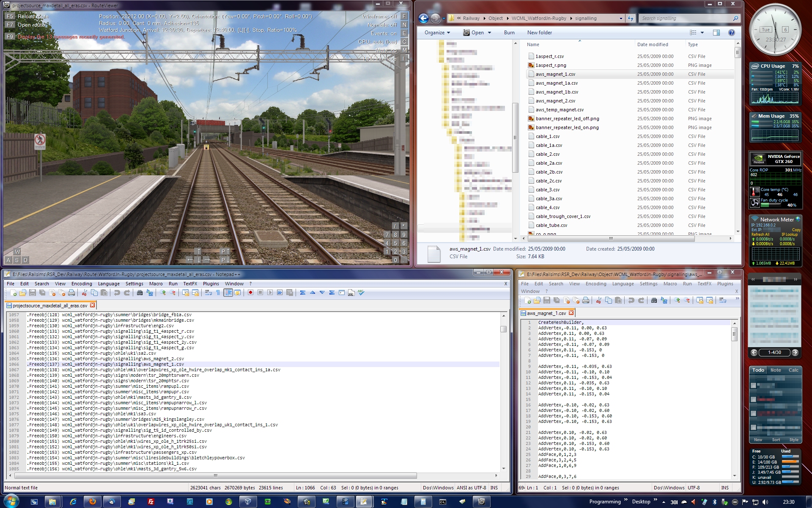Open the address bar history dropdown arrow

click(x=621, y=18)
